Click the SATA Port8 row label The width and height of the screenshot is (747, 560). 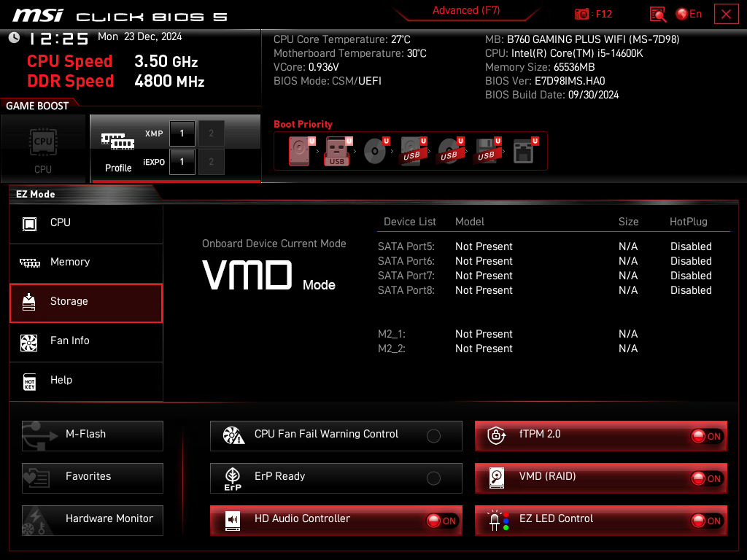406,290
